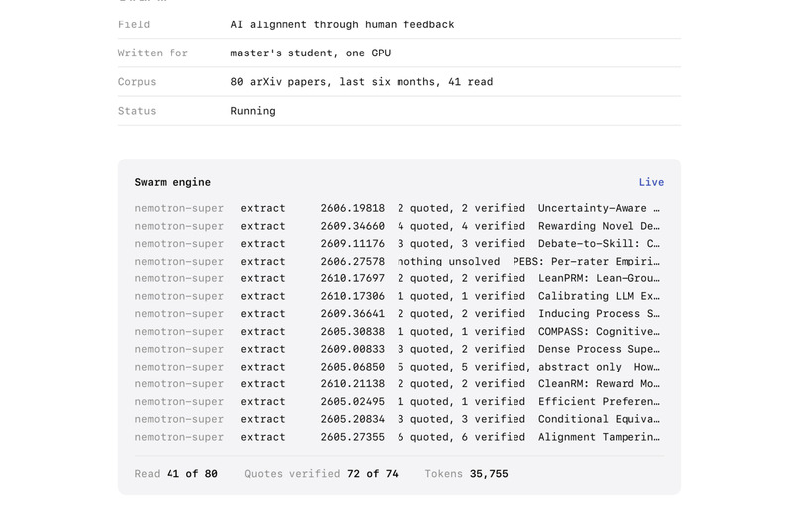Click the 'Efficient Preferen…' title

(x=599, y=401)
